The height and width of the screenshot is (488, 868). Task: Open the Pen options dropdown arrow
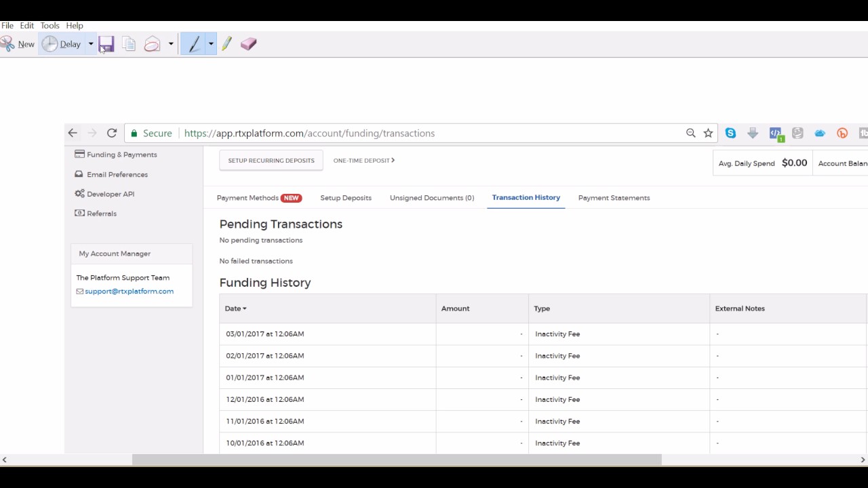[x=211, y=44]
